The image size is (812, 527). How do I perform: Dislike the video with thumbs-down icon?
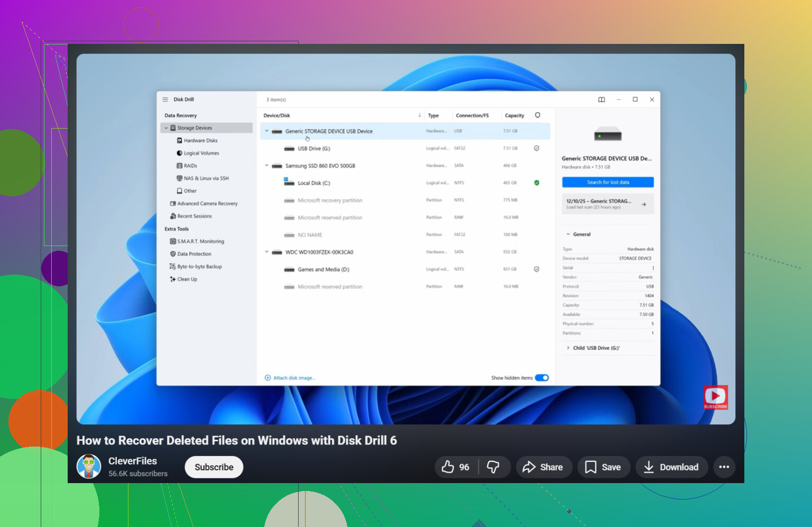493,467
